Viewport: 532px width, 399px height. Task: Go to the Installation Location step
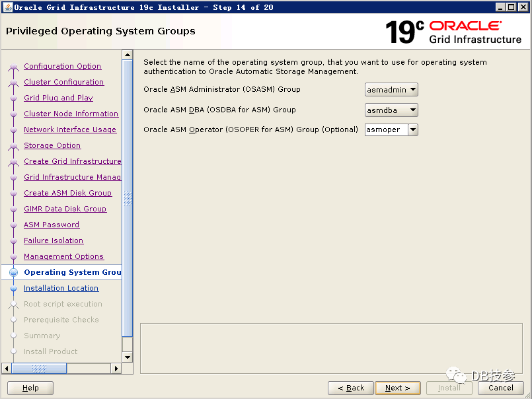61,288
